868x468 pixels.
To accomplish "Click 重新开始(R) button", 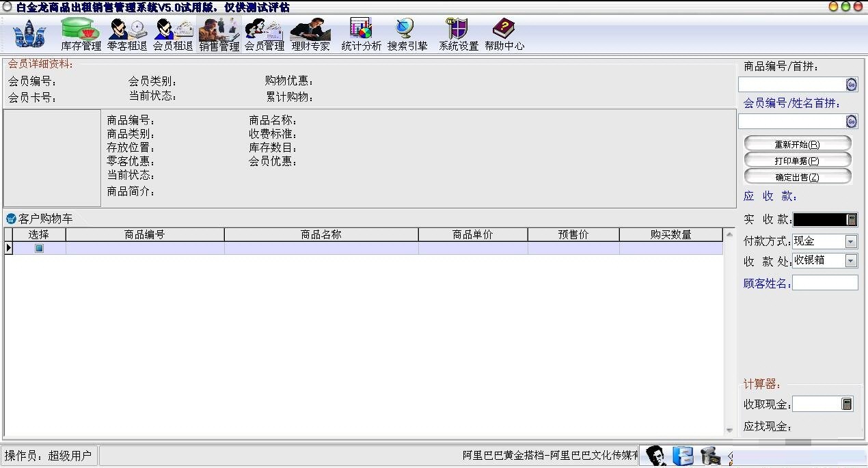I will pyautogui.click(x=798, y=144).
